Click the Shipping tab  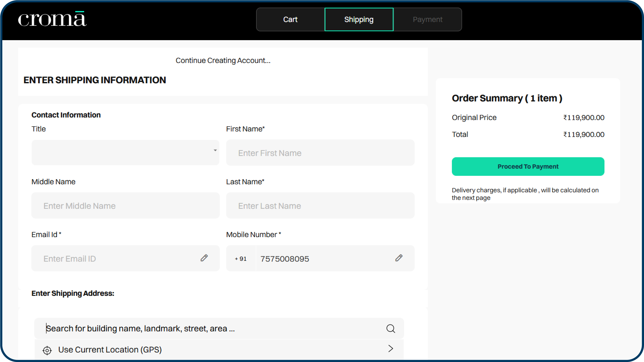click(359, 19)
